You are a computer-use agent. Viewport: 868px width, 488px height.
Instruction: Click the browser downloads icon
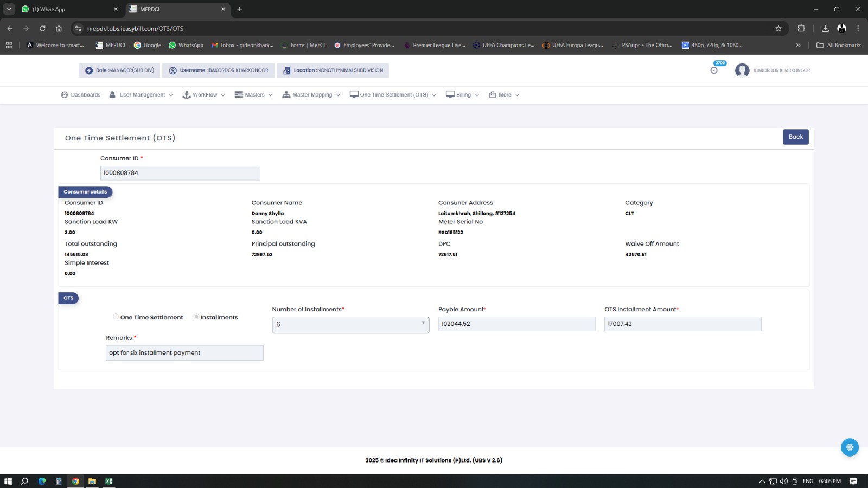tap(825, 29)
